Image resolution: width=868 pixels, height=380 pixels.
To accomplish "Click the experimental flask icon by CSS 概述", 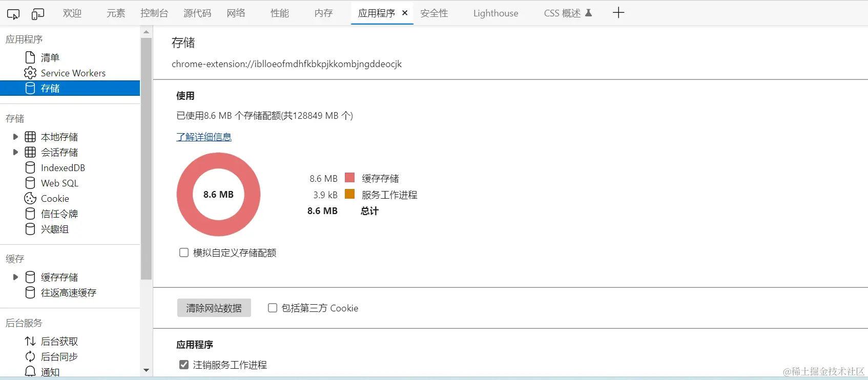I will (x=588, y=13).
